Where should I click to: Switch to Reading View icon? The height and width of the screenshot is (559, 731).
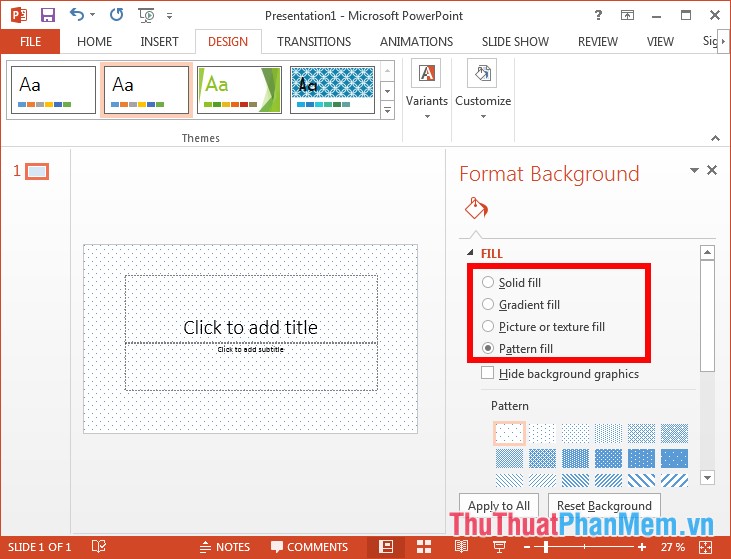click(x=462, y=547)
